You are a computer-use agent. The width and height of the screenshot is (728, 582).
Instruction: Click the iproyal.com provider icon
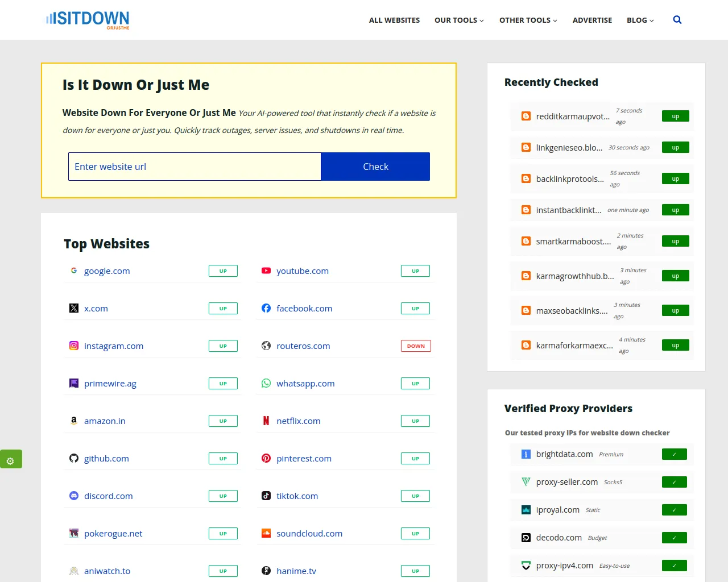click(526, 510)
